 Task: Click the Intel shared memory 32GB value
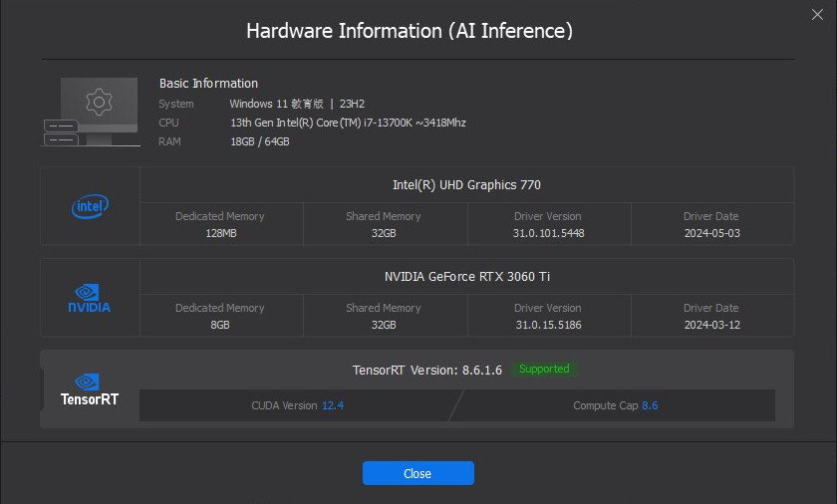point(384,233)
